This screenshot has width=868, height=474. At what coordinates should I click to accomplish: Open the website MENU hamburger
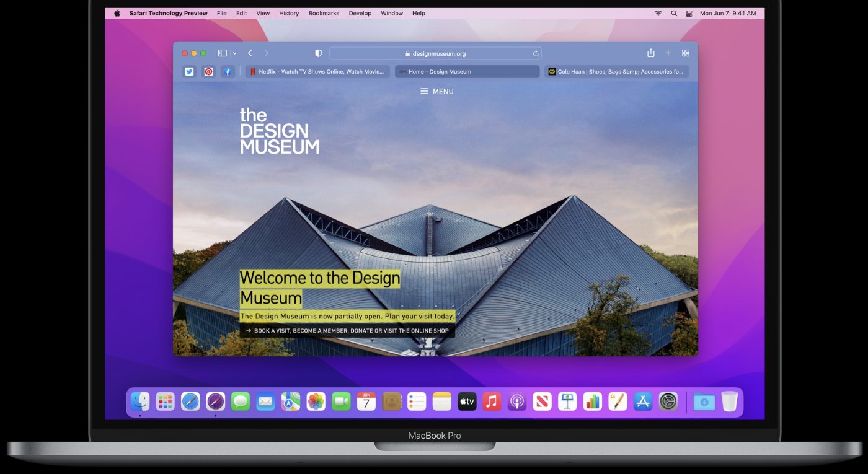tap(436, 91)
